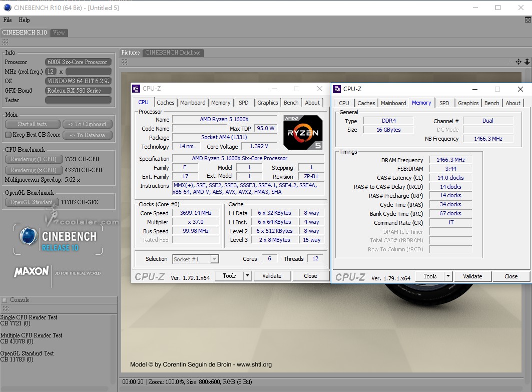
Task: Click Close button in left CPU-Z window
Action: [x=310, y=276]
